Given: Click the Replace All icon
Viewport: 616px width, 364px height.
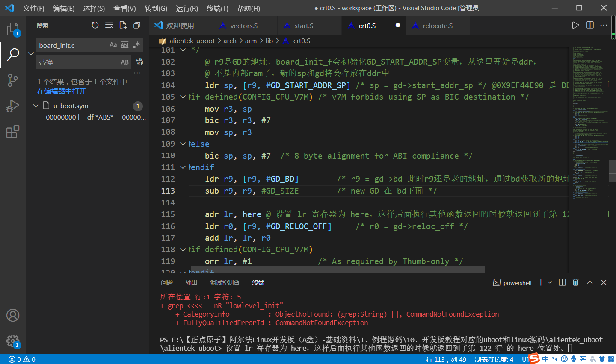Looking at the screenshot, I should 139,62.
